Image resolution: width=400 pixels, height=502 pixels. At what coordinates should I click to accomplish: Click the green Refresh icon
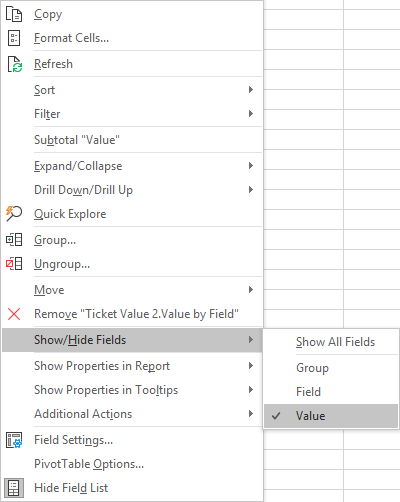coord(15,64)
